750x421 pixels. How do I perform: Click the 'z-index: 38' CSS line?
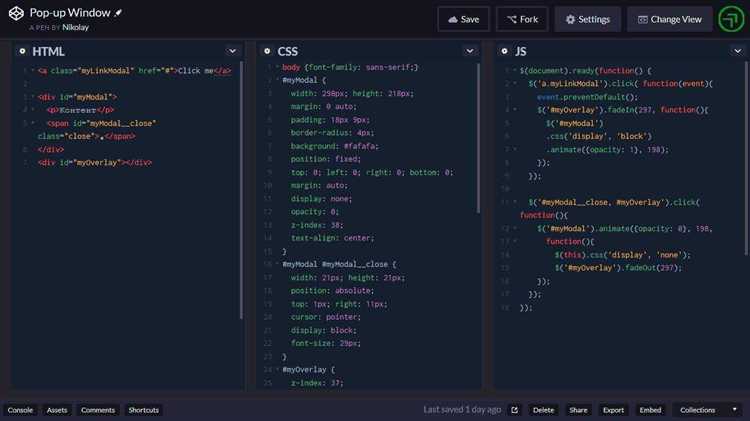317,225
